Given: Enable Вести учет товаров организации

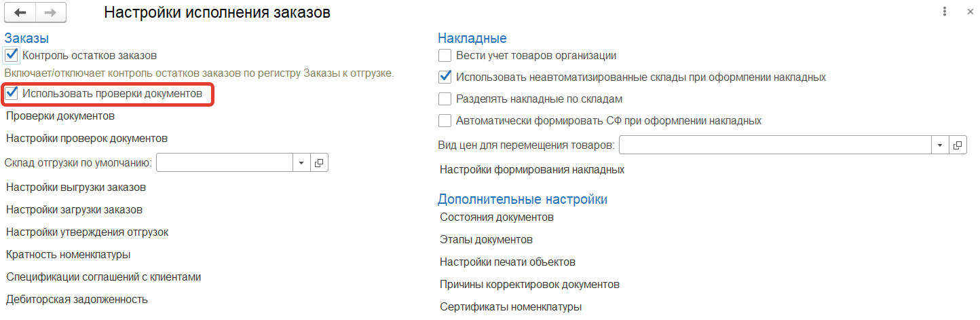Looking at the screenshot, I should (x=445, y=56).
